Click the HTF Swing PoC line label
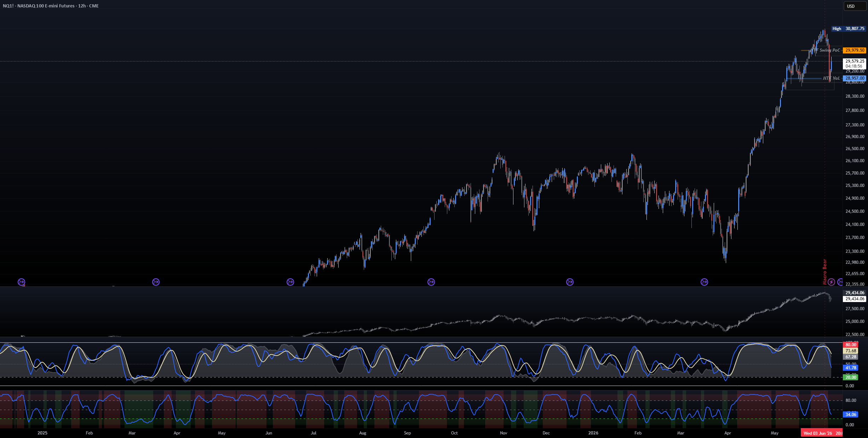 pyautogui.click(x=825, y=50)
